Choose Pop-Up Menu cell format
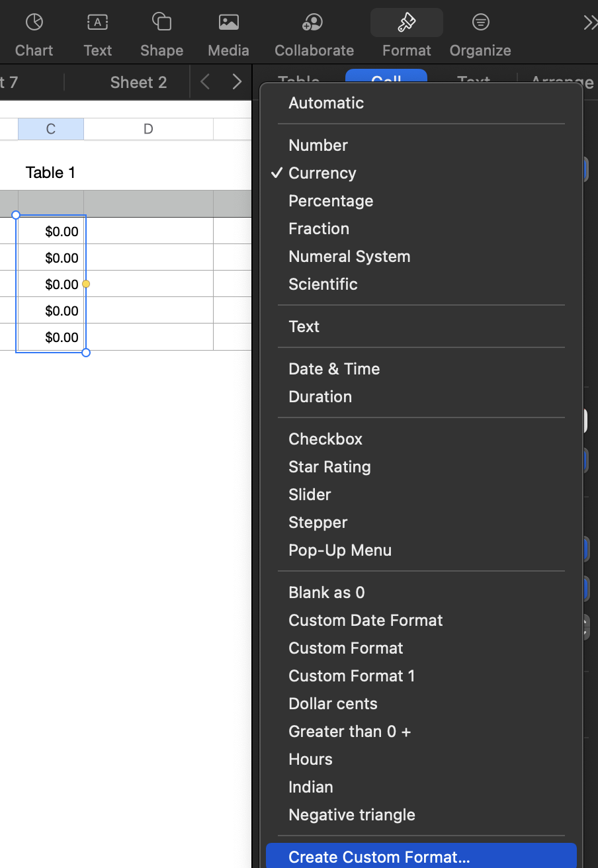Viewport: 598px width, 868px height. coord(340,550)
